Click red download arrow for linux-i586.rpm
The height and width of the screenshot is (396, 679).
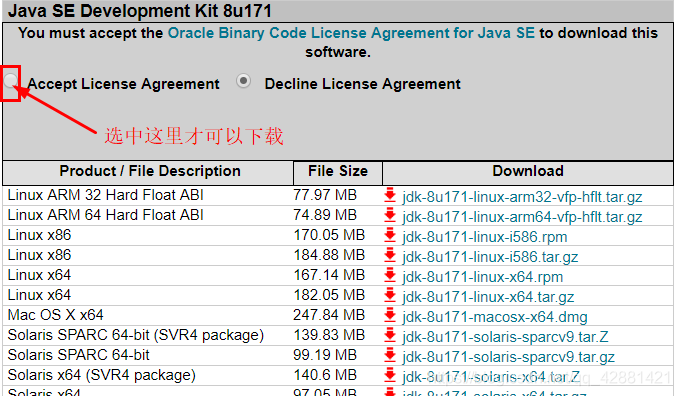pos(390,235)
